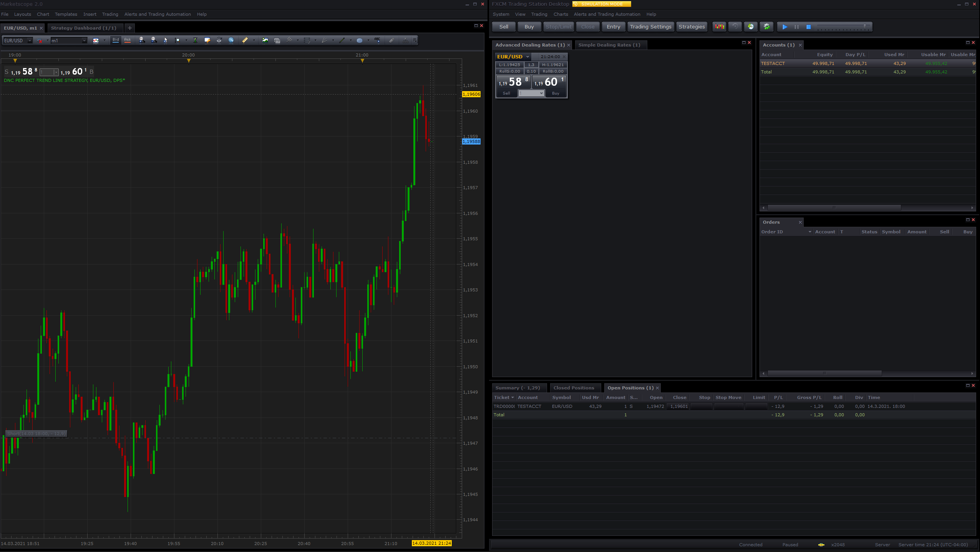Toggle the Ask price display
The width and height of the screenshot is (980, 552).
point(128,40)
